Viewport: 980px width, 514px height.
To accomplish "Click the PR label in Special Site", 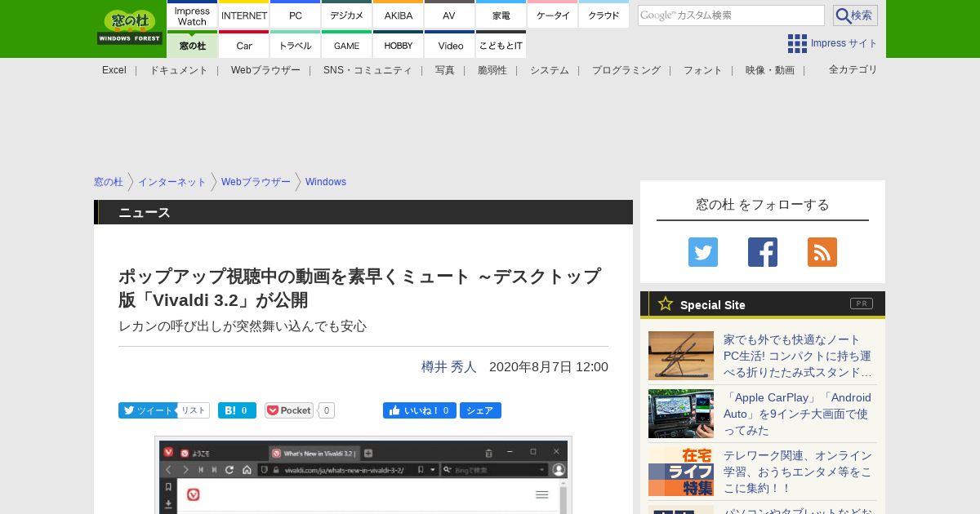I will point(861,304).
